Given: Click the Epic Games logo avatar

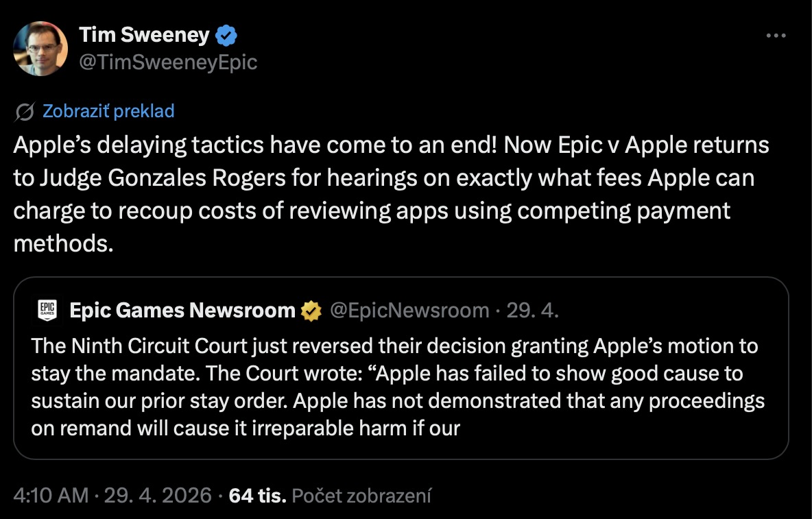Looking at the screenshot, I should (48, 311).
